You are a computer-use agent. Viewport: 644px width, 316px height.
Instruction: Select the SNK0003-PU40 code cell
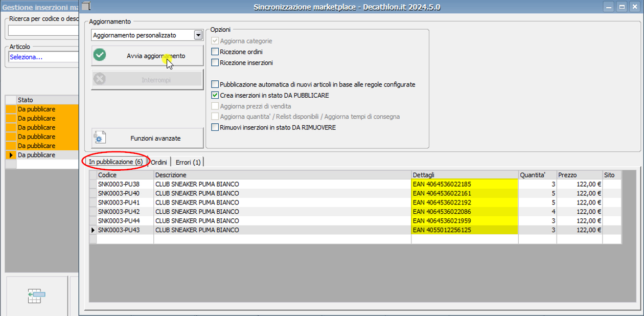tap(125, 193)
